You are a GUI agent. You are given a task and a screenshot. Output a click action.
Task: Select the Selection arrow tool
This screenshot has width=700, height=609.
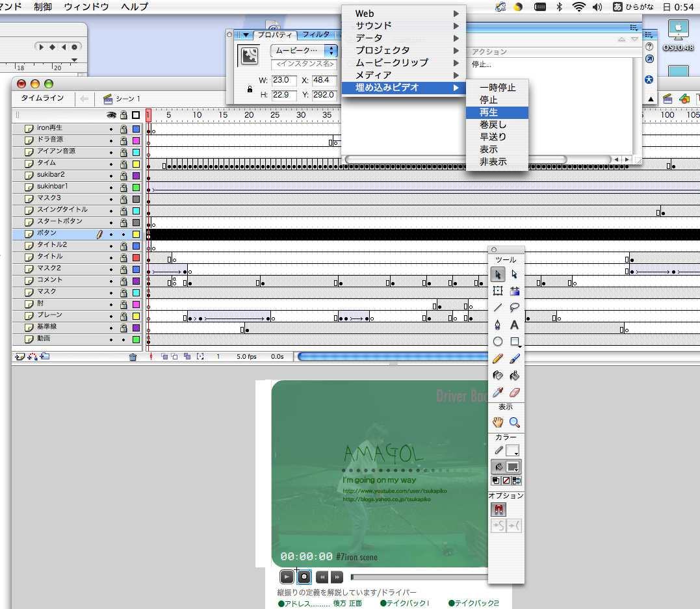498,274
